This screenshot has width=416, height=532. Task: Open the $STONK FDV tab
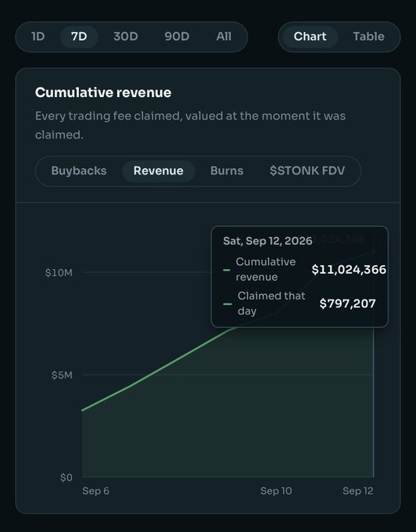pos(307,171)
